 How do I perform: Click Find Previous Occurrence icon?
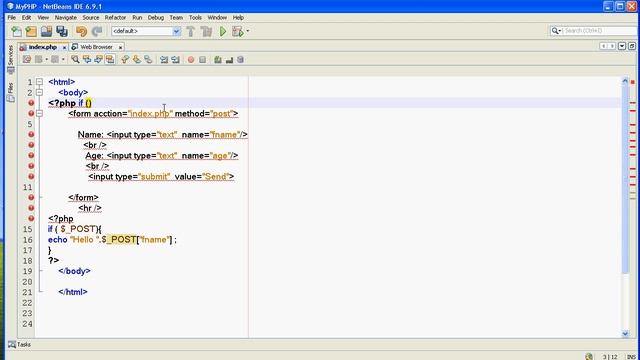[87, 60]
